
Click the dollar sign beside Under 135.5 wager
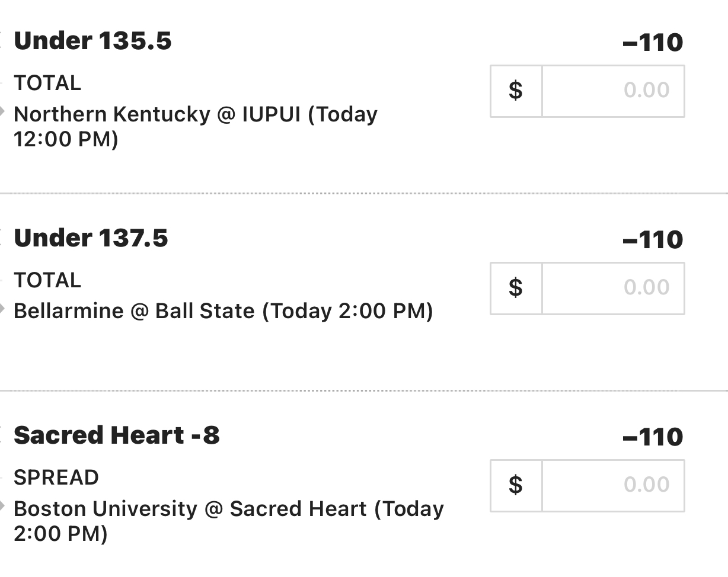pos(516,91)
